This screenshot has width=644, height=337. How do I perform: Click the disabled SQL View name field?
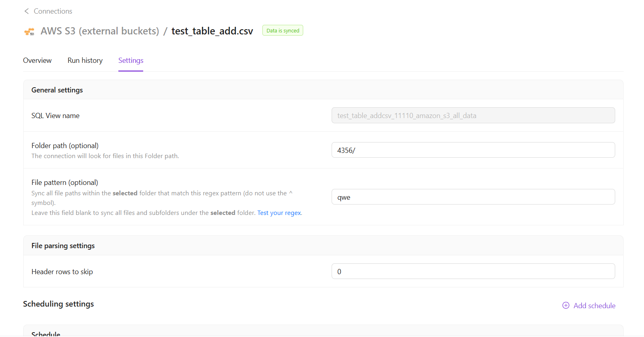pos(473,116)
